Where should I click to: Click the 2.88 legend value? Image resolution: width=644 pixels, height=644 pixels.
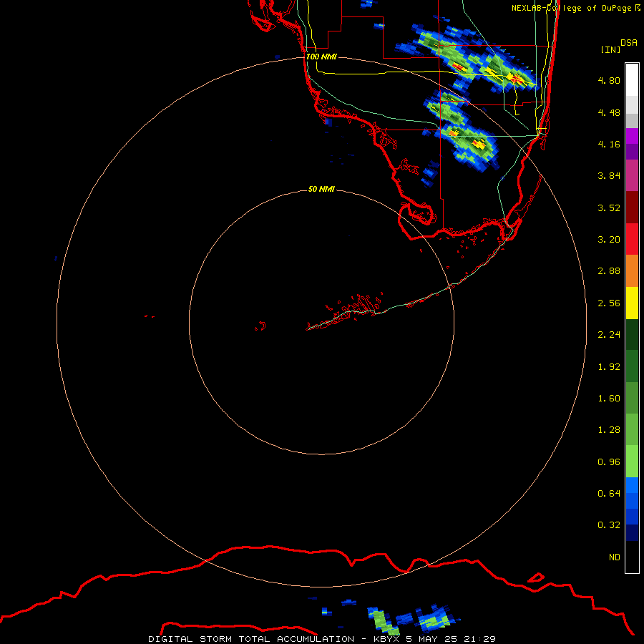[609, 271]
